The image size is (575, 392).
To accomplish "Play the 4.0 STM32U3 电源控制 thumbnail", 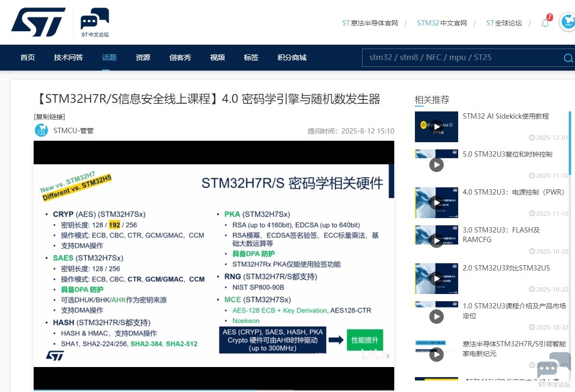I will (437, 203).
